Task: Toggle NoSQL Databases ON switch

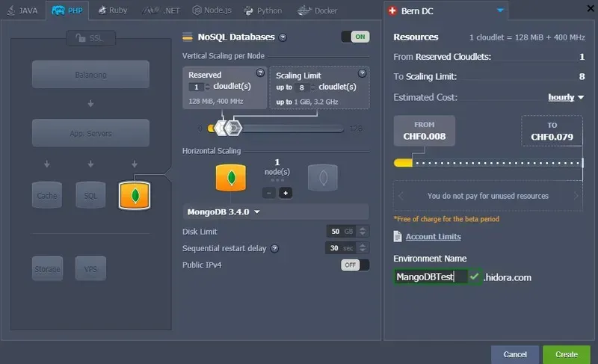Action: pos(355,37)
